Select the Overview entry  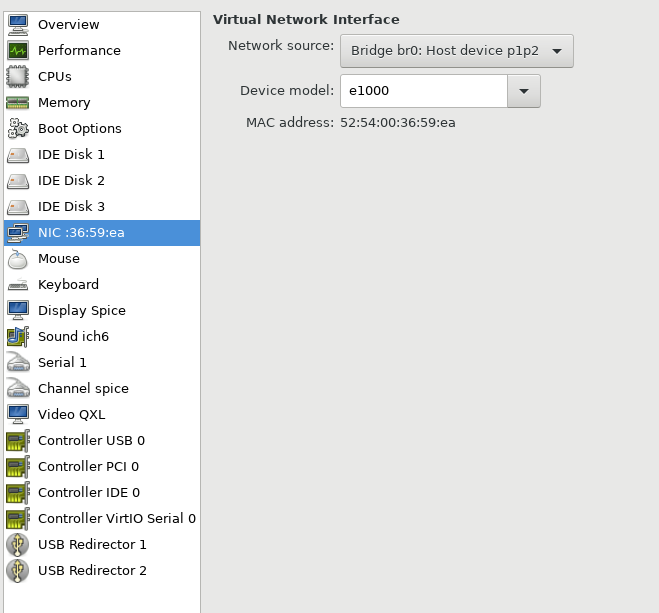[102, 24]
